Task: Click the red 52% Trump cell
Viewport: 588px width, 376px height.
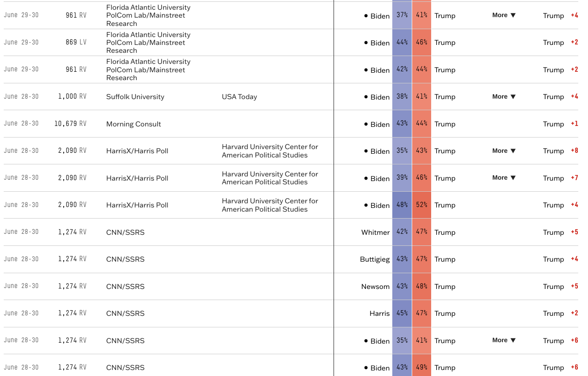Action: (421, 205)
